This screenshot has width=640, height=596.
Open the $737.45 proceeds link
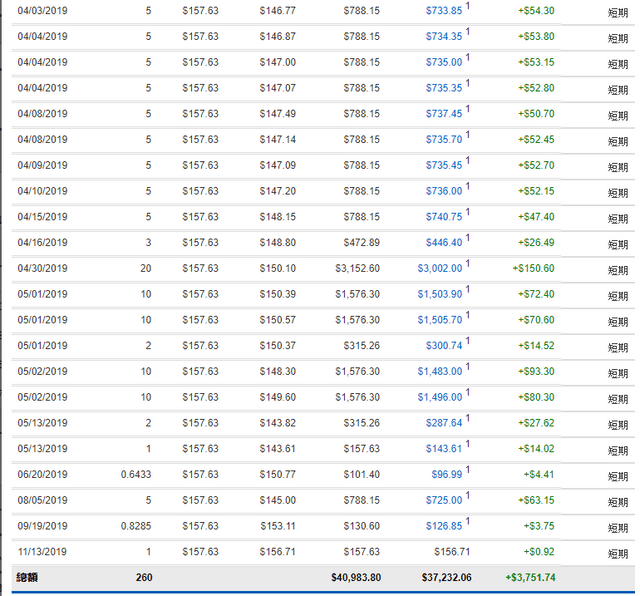(x=444, y=113)
